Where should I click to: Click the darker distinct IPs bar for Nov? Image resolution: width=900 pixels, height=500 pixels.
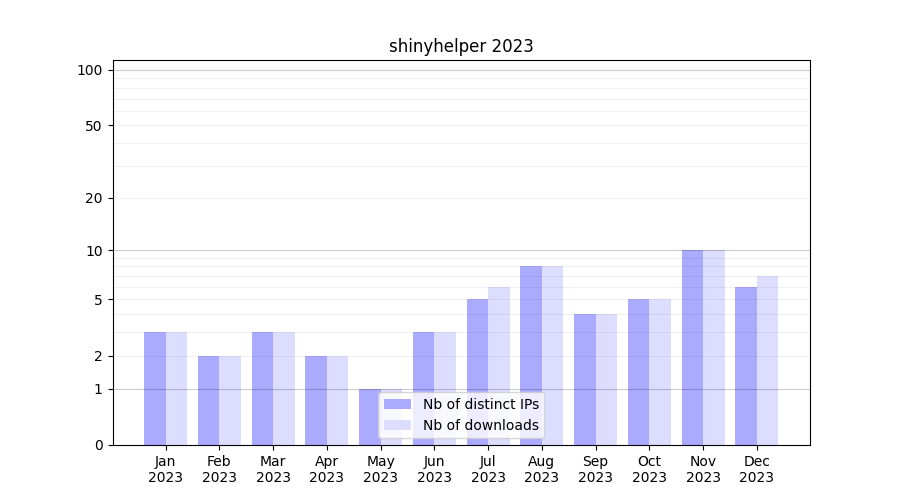[692, 347]
